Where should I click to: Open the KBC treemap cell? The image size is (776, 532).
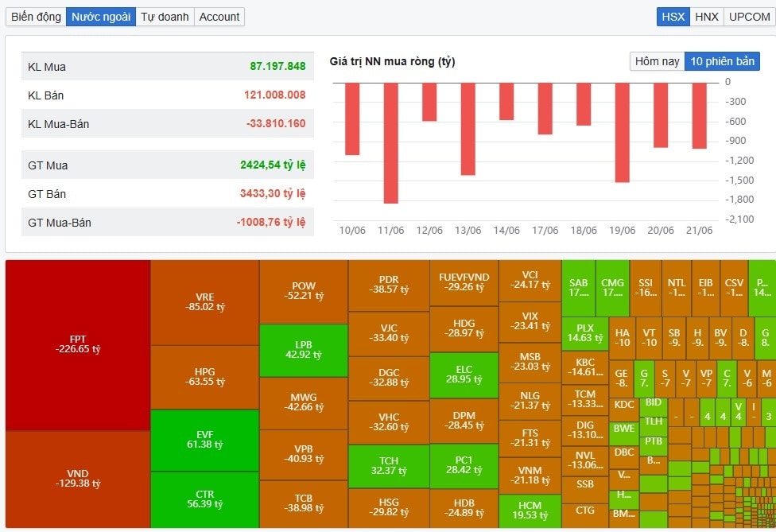[x=585, y=367]
